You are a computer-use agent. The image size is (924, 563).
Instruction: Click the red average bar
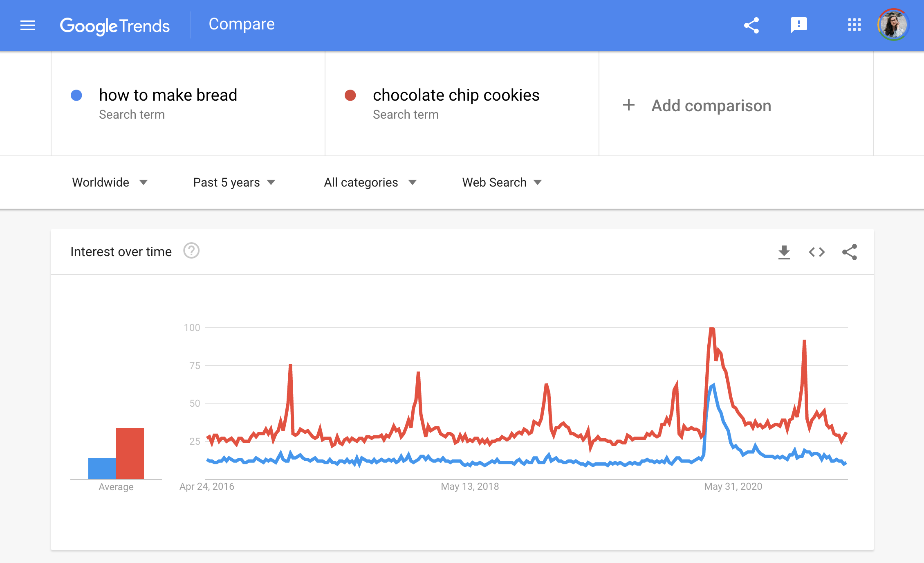click(130, 453)
